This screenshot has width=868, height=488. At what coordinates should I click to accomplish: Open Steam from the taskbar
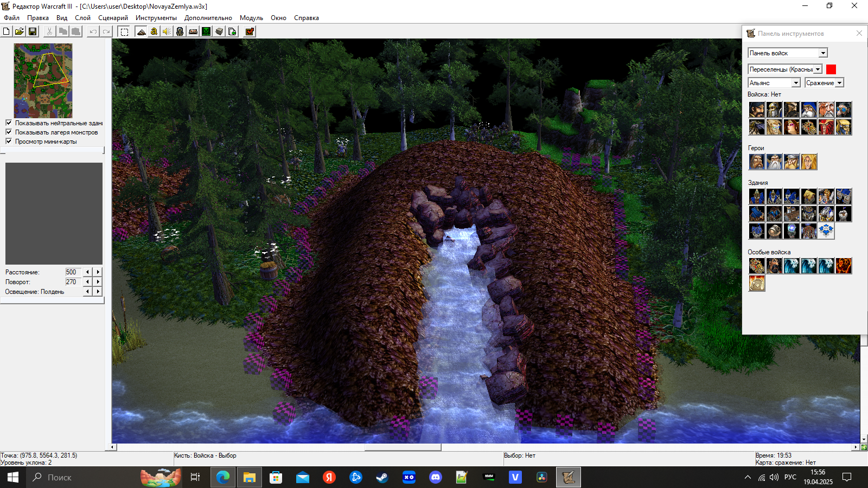[x=382, y=477]
